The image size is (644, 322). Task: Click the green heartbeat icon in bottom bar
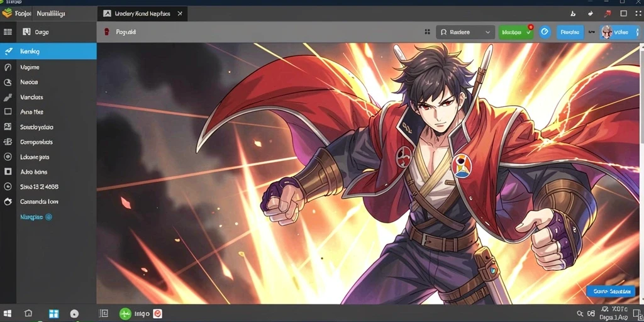125,314
